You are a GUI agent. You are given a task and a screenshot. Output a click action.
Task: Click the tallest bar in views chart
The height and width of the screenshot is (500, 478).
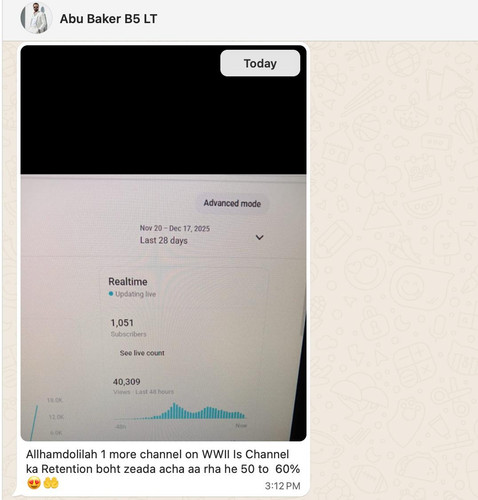click(x=174, y=411)
